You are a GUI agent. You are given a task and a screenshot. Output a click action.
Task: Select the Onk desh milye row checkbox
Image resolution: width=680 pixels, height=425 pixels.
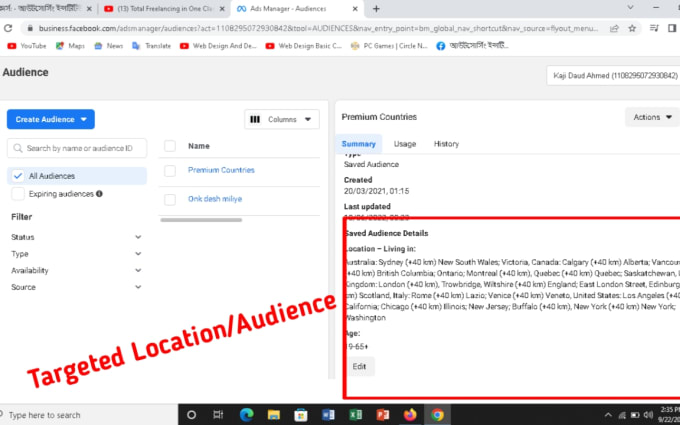click(170, 199)
